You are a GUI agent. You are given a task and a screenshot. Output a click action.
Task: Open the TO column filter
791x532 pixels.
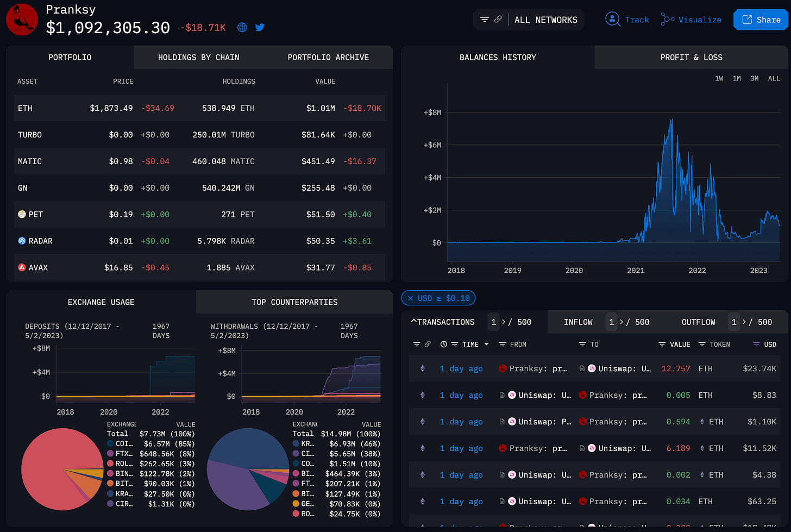point(582,345)
